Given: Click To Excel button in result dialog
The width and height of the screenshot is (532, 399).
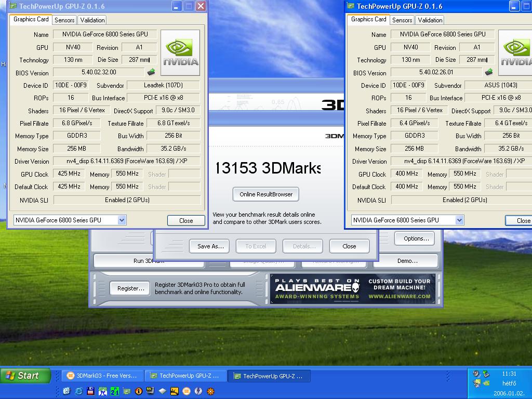Looking at the screenshot, I should tap(256, 246).
